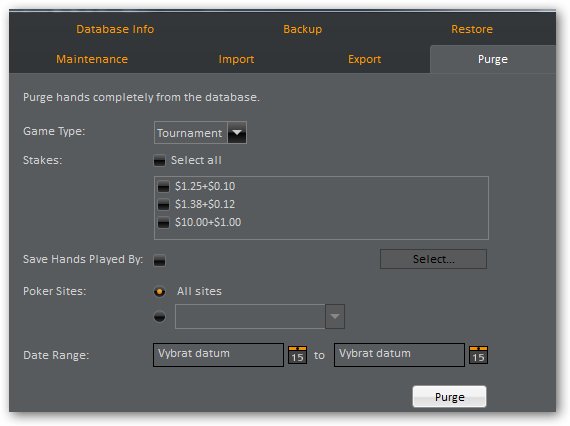Select the specific poker site radio button
The image size is (570, 426).
pyautogui.click(x=160, y=317)
